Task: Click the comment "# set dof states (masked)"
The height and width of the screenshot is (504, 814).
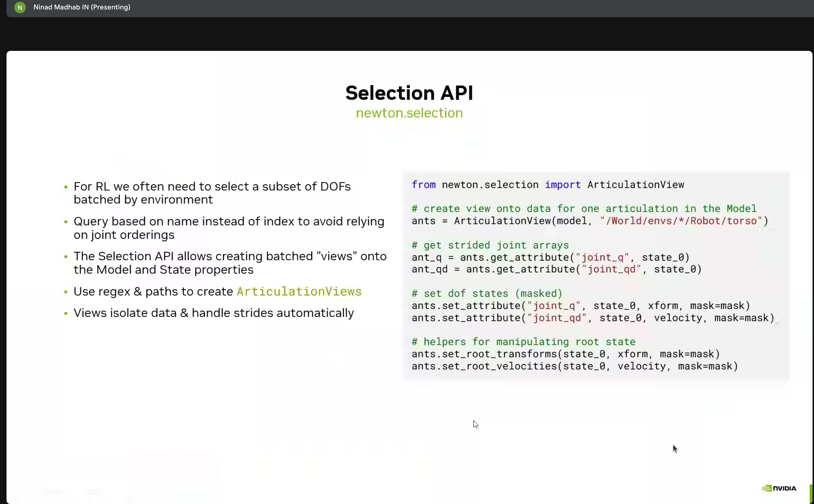Action: click(487, 293)
